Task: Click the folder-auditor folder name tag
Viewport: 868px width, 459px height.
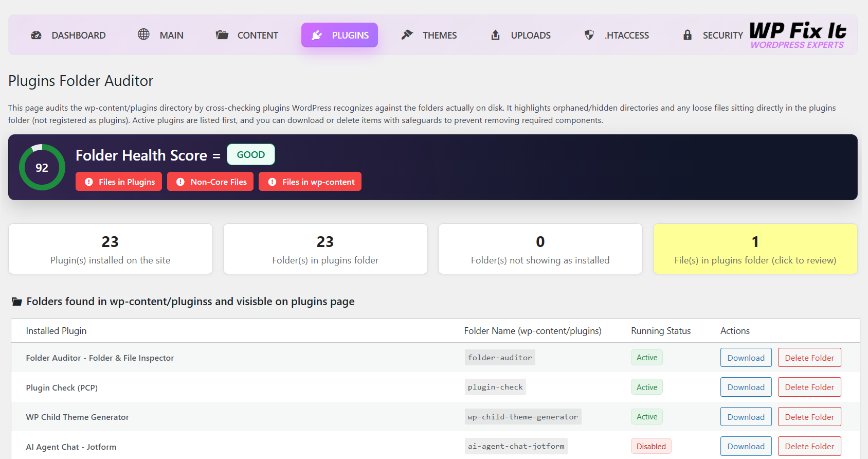Action: tap(500, 358)
